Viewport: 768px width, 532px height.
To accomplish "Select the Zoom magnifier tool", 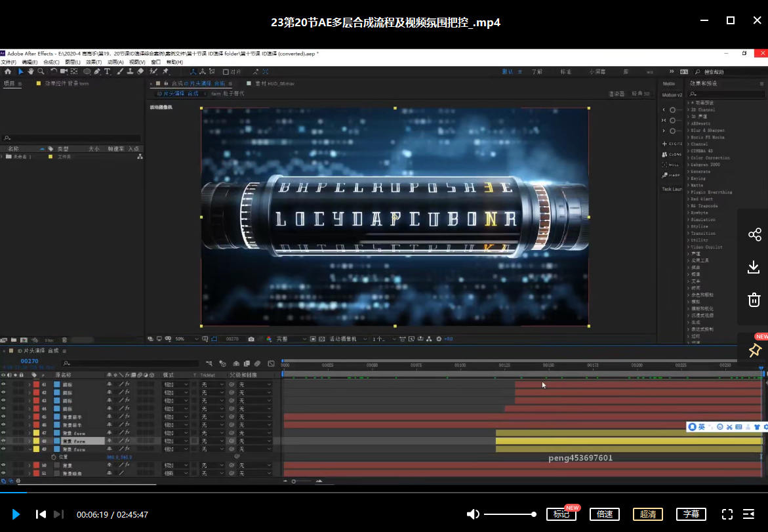I will pyautogui.click(x=41, y=72).
